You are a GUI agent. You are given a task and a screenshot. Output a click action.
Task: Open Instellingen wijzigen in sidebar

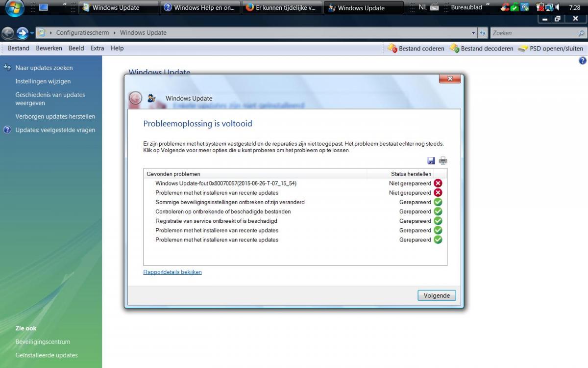[43, 81]
